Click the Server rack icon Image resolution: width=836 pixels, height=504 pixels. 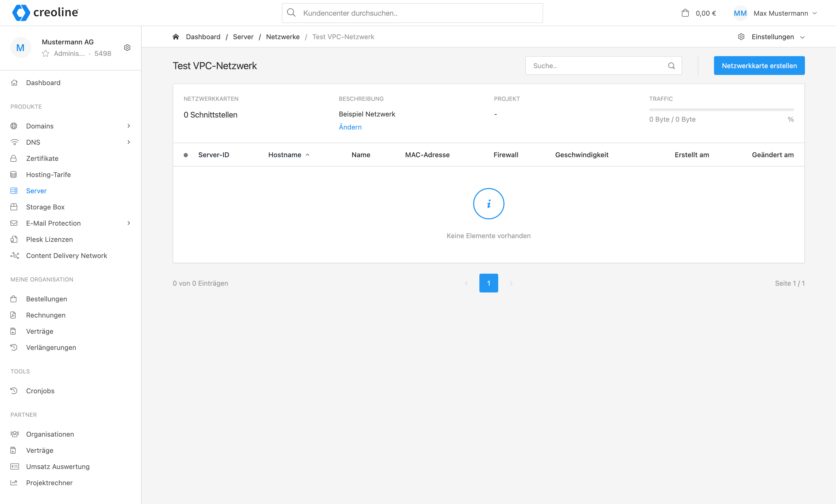tap(14, 191)
